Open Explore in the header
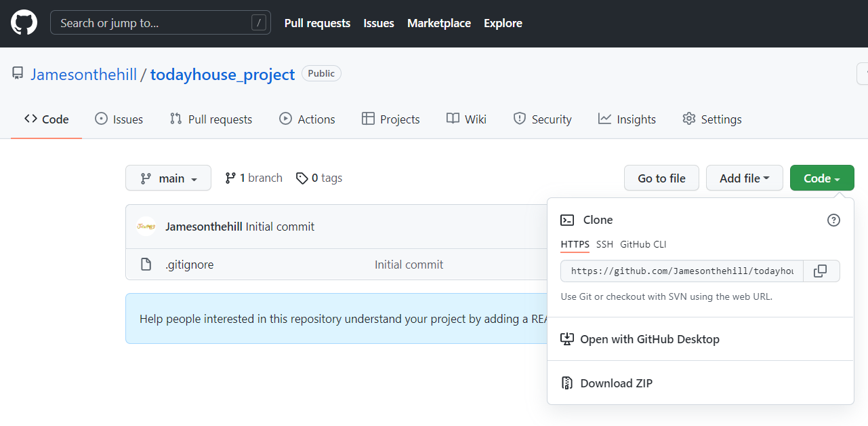The width and height of the screenshot is (868, 426). coord(503,23)
